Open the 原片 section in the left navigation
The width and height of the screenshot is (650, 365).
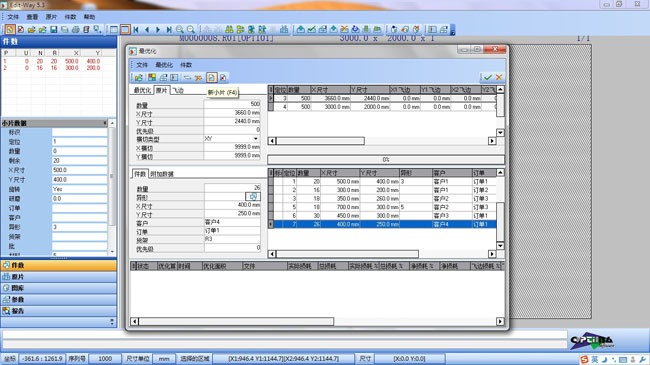pos(58,277)
